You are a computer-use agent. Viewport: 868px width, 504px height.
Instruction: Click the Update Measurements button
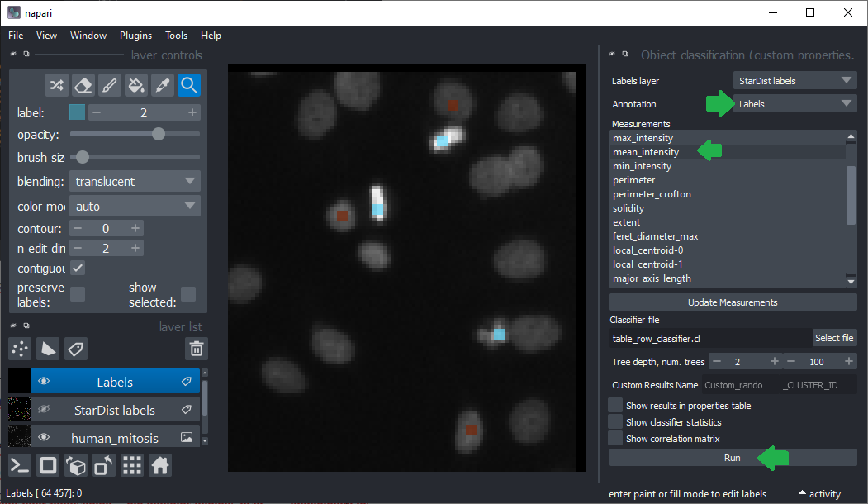pos(733,302)
